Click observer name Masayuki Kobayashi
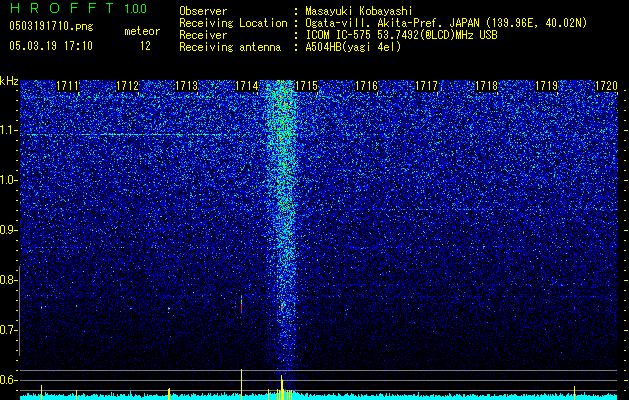 point(359,11)
